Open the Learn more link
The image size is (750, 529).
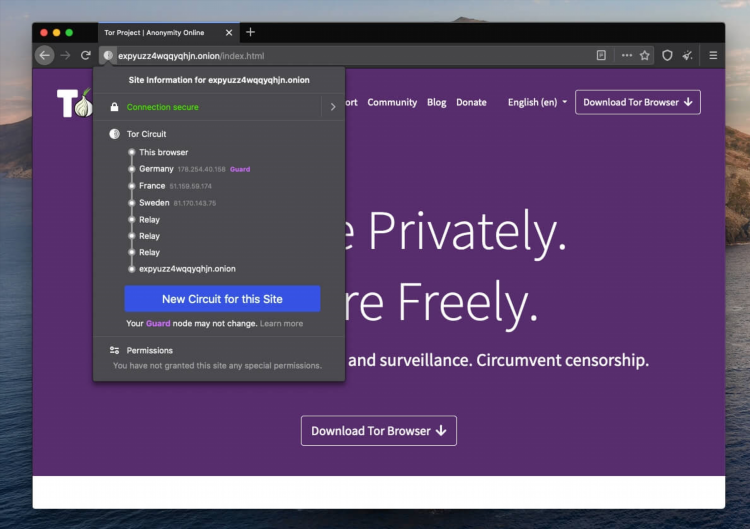[281, 323]
